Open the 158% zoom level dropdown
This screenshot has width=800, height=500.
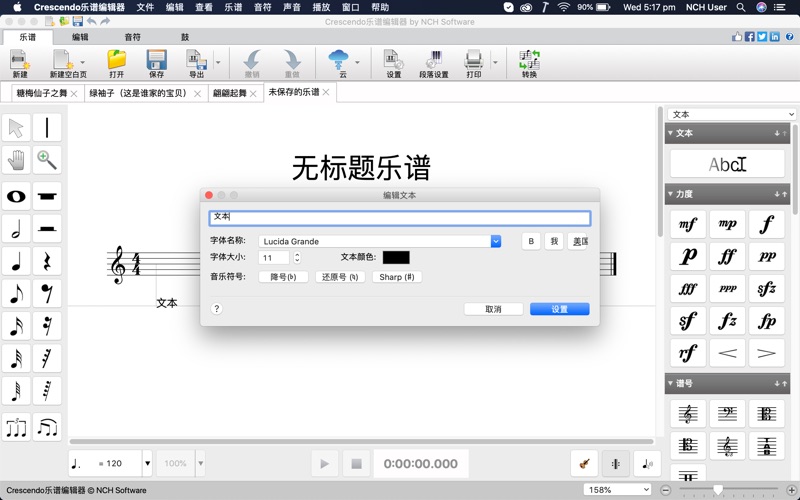[x=618, y=490]
